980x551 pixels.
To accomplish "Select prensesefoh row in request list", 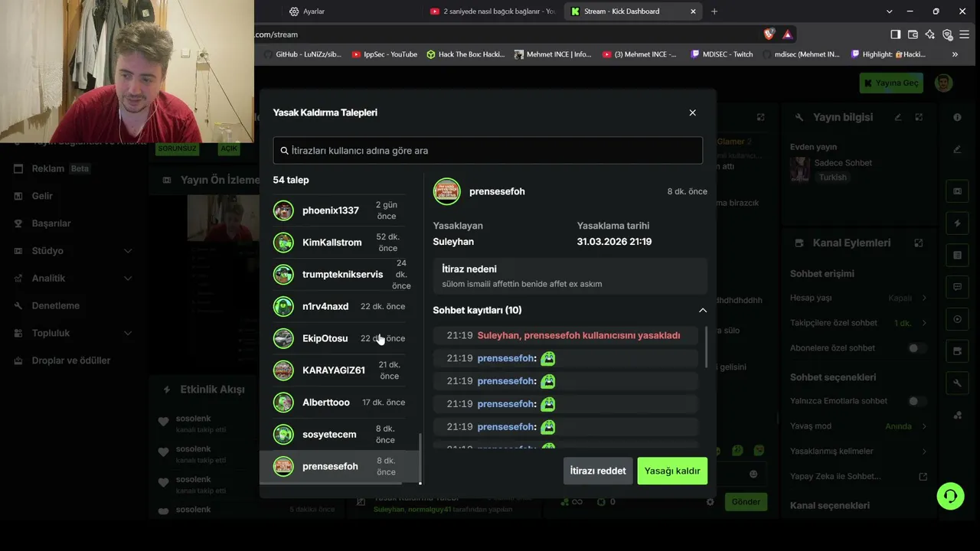I will point(339,467).
